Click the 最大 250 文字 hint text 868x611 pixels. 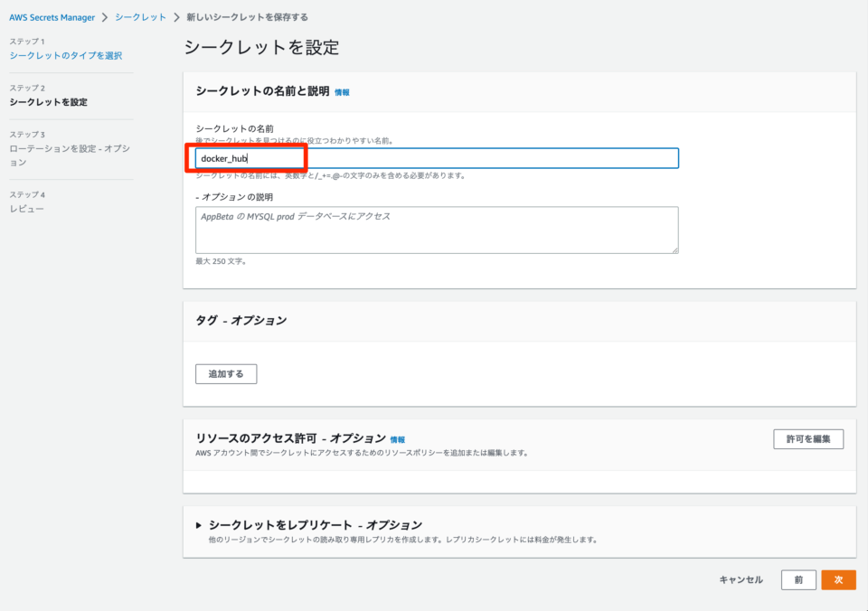[x=221, y=261]
